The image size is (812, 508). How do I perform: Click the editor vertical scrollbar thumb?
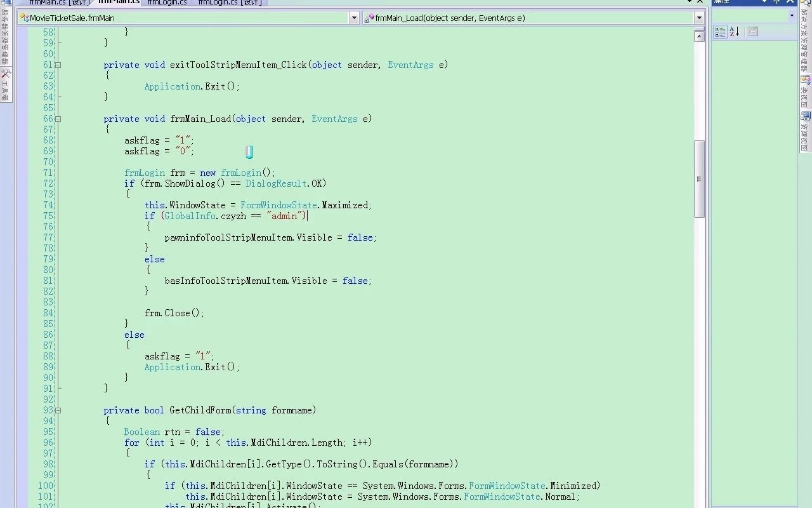(x=699, y=179)
